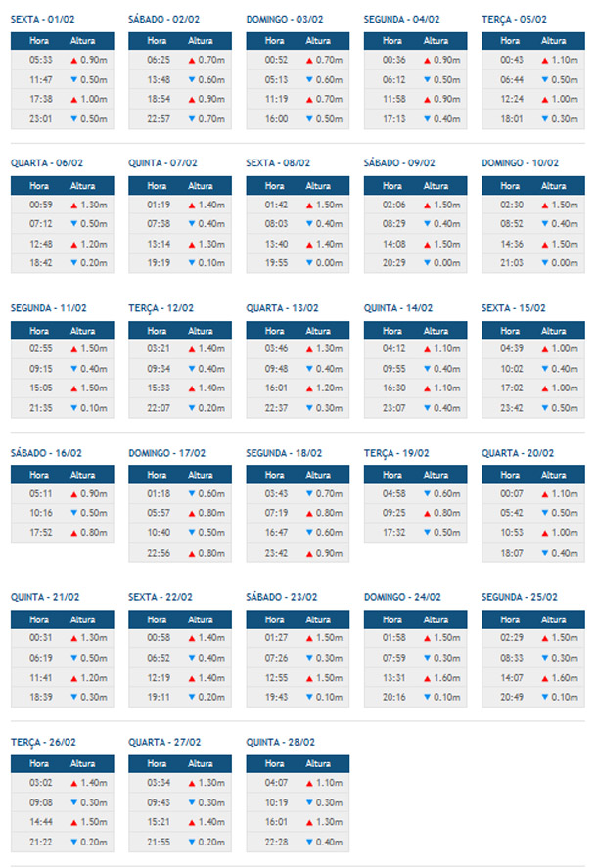The width and height of the screenshot is (597, 868).
Task: Click the blue arrow at 10:16 on Sábado 16/02
Action: pyautogui.click(x=72, y=514)
